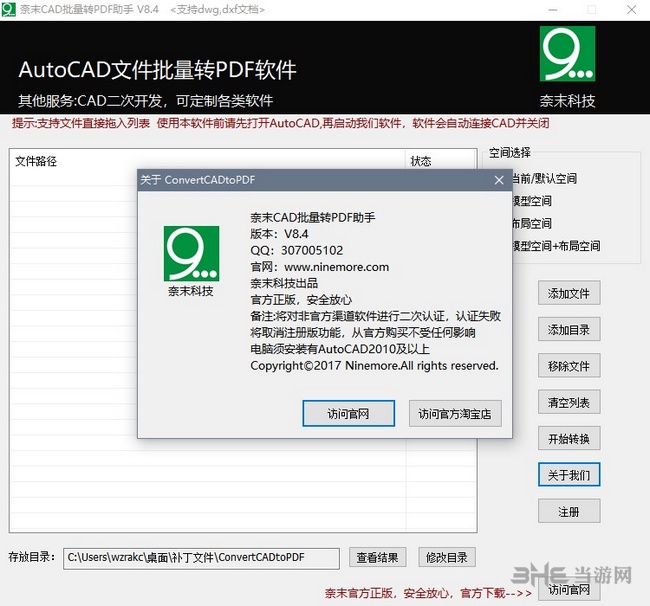Viewport: 650px width, 606px height.
Task: Select the 当前/默认空间 option
Action: coord(544,179)
